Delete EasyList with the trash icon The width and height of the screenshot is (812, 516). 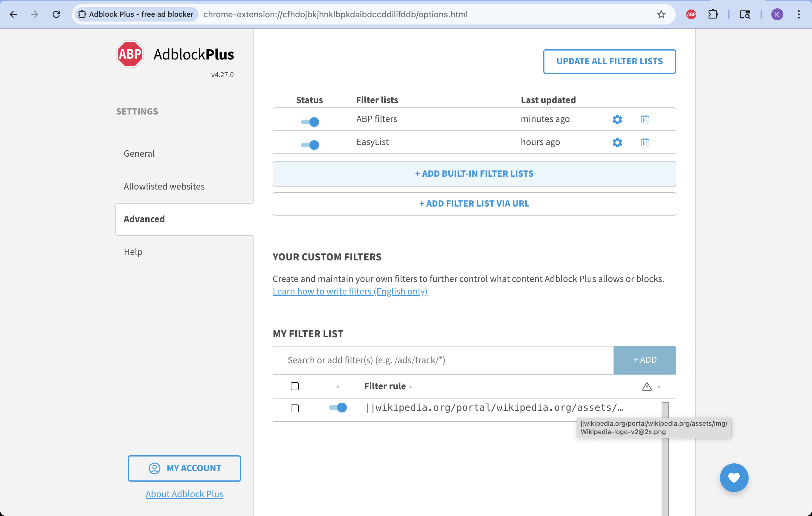644,142
